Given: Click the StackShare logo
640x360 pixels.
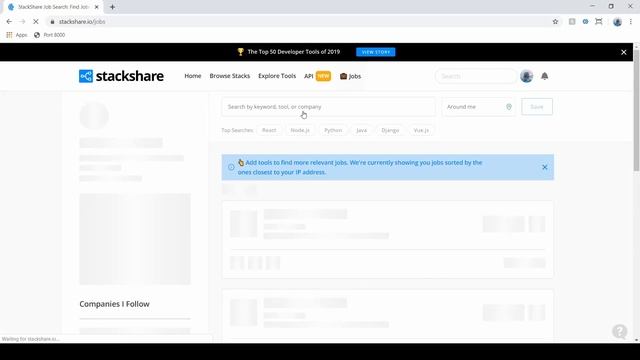Looking at the screenshot, I should tap(121, 76).
